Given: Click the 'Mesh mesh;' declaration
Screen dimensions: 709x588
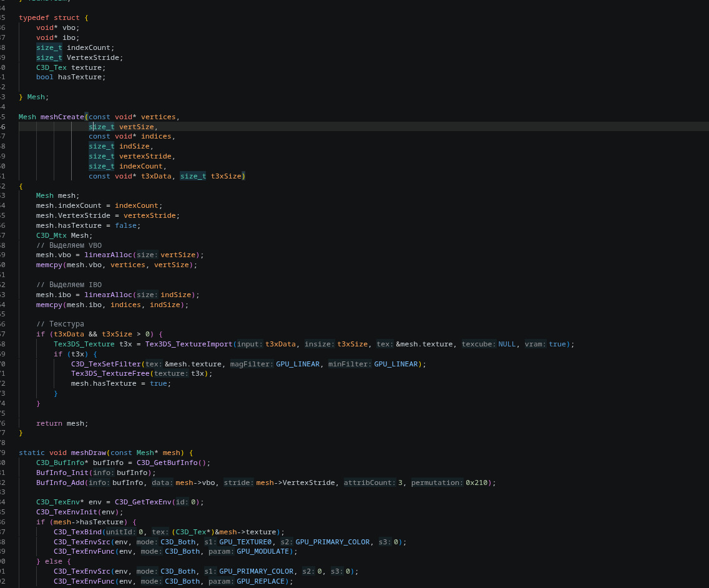Looking at the screenshot, I should [58, 195].
